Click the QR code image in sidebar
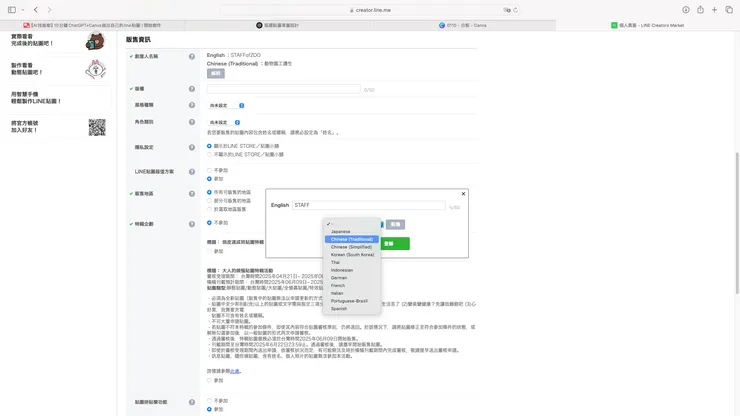Screen dimensions: 740x416 [x=97, y=127]
